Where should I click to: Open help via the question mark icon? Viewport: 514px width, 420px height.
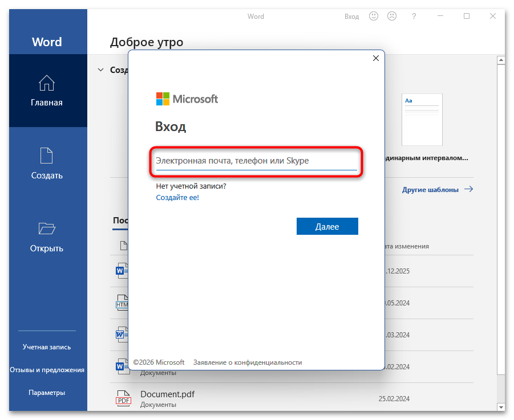[414, 16]
